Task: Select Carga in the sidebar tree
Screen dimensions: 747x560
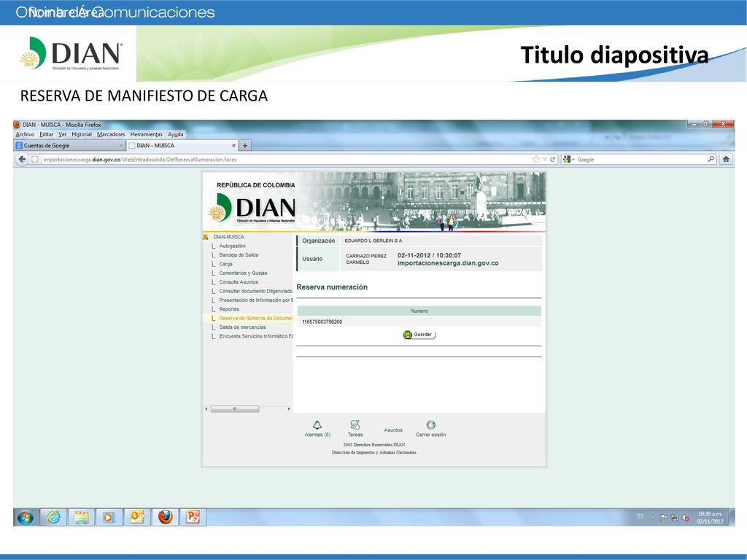Action: click(x=226, y=264)
